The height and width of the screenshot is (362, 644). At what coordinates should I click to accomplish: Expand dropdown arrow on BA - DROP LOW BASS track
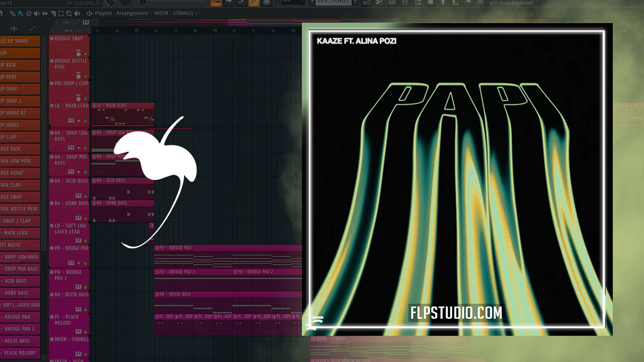[78, 148]
